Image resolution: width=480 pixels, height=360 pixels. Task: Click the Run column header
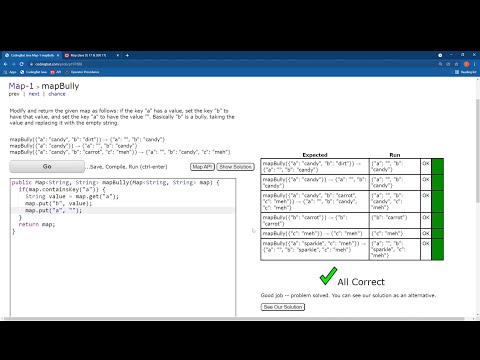[395, 155]
